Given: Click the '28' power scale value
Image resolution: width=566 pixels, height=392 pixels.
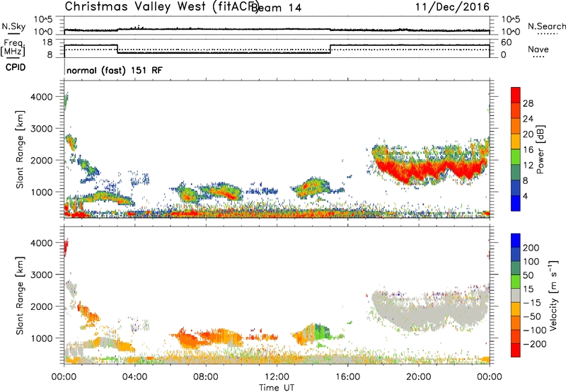Looking at the screenshot, I should (x=528, y=103).
